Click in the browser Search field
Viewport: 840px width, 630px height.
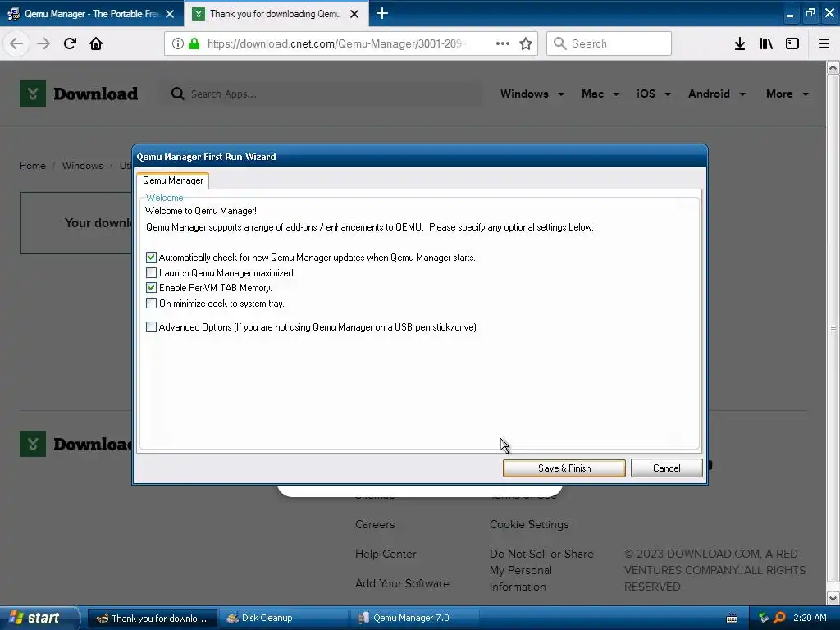coord(609,43)
